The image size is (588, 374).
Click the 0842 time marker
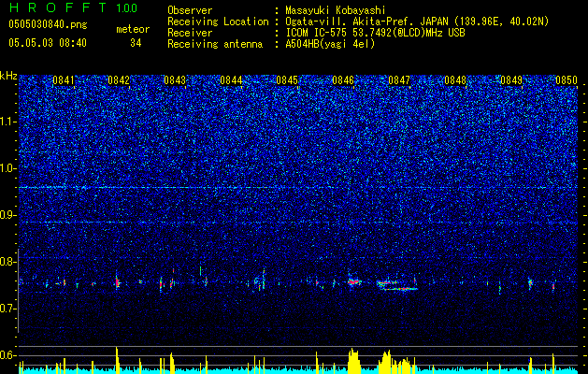[119, 80]
